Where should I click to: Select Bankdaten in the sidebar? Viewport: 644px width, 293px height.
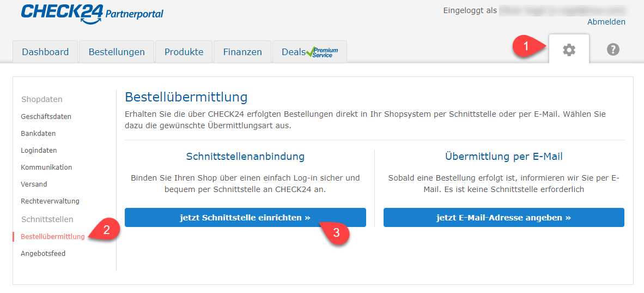point(38,133)
